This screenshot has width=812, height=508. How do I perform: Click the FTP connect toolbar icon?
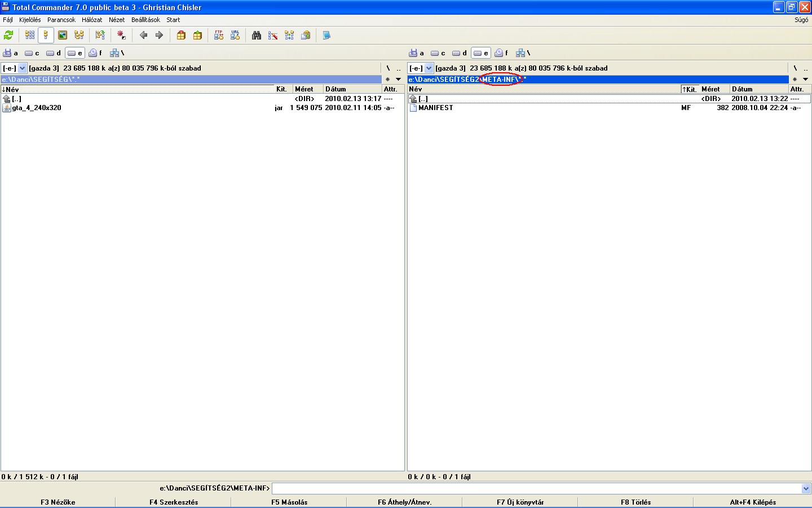click(219, 36)
